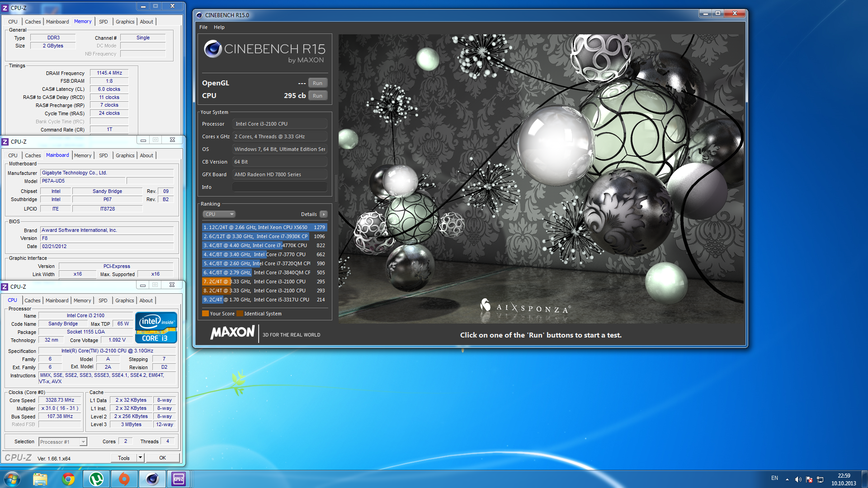The width and height of the screenshot is (868, 488).
Task: Click the volume speaker tray icon
Action: coord(798,479)
